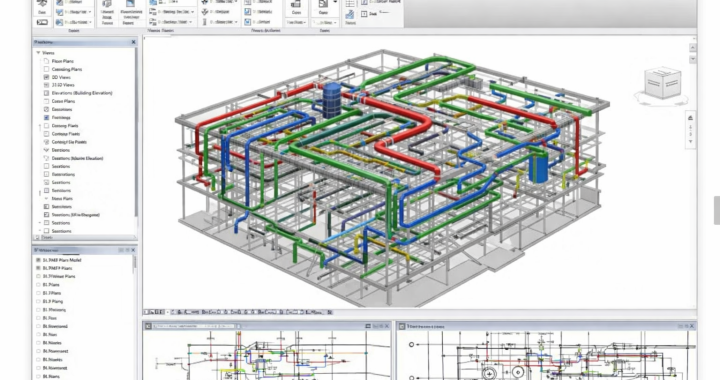
Task: Click the page icon next to Floor Plans
Action: coord(46,61)
